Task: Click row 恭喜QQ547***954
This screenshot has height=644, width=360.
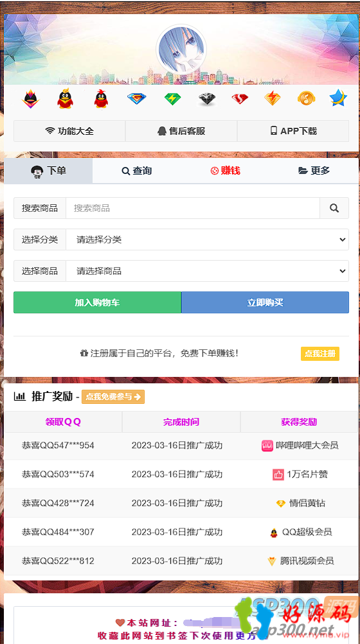Action: pyautogui.click(x=181, y=445)
